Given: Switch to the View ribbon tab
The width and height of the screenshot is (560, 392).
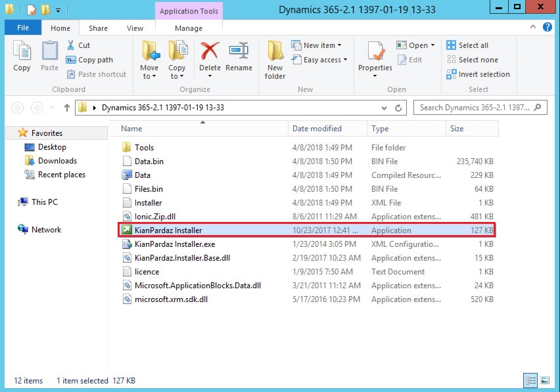Looking at the screenshot, I should [135, 28].
